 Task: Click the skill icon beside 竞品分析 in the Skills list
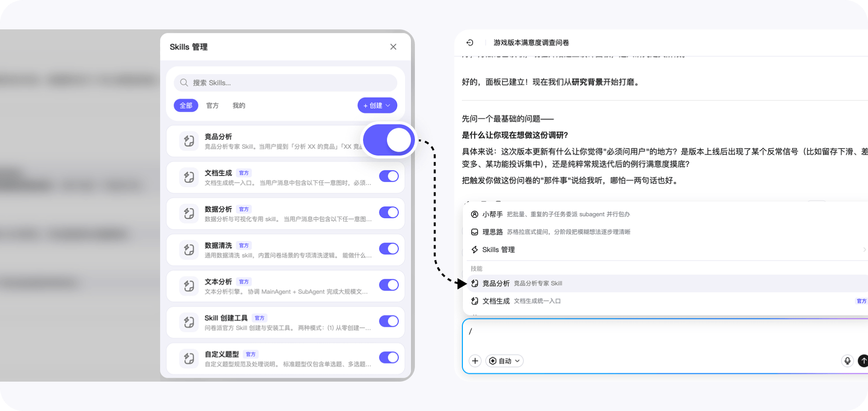(189, 141)
